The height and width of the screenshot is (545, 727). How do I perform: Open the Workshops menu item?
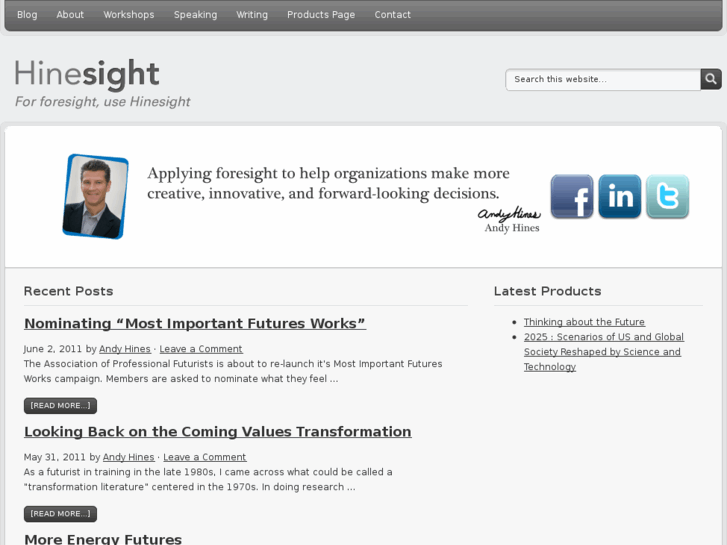129,15
